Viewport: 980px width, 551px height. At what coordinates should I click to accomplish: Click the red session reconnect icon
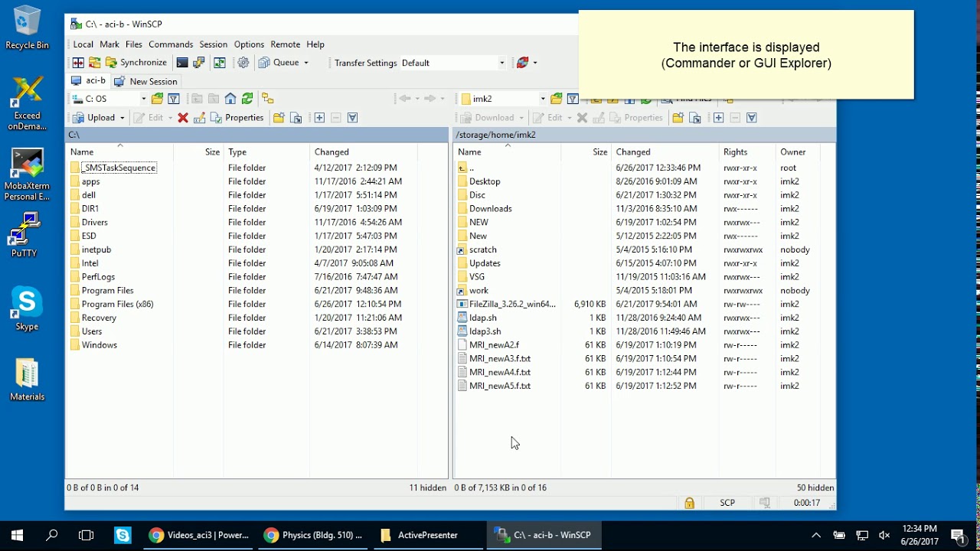[522, 63]
